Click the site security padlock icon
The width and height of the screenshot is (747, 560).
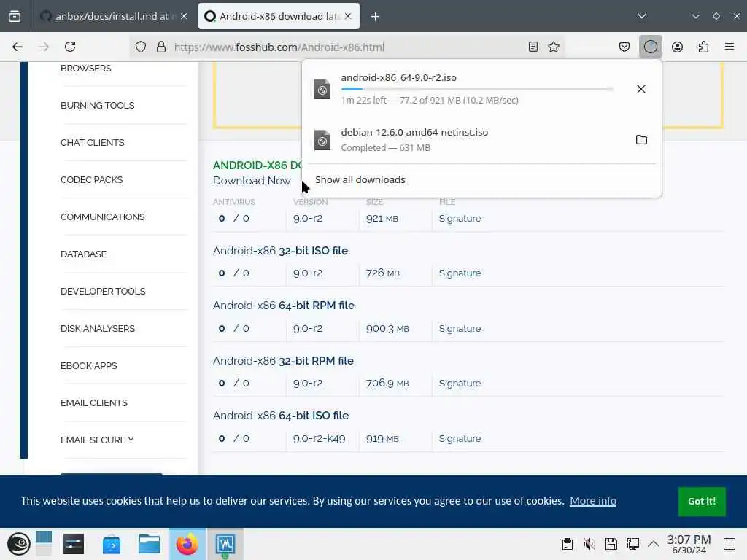pos(161,47)
